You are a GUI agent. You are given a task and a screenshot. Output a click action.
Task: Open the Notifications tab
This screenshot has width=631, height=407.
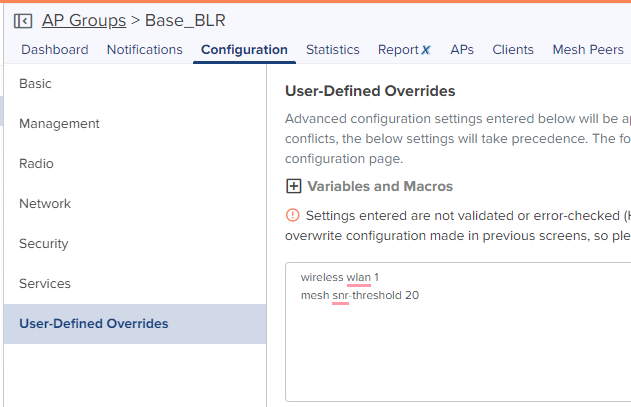coord(144,50)
